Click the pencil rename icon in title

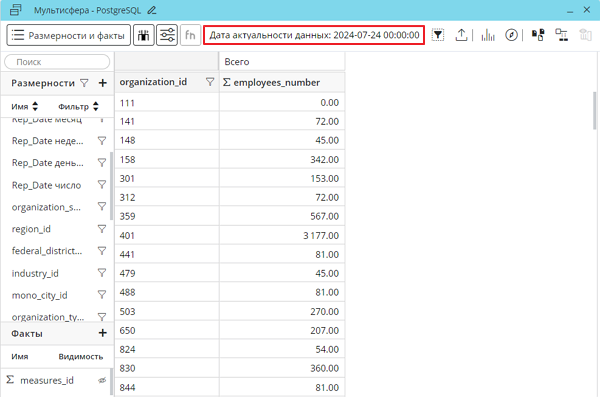[x=152, y=10]
